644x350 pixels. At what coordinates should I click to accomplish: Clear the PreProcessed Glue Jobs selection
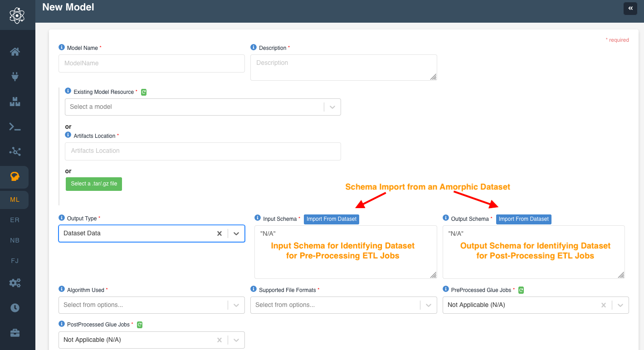point(604,305)
